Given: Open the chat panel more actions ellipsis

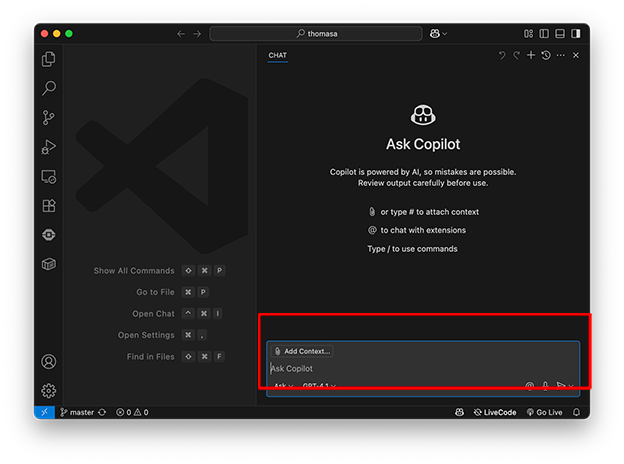Looking at the screenshot, I should (561, 55).
